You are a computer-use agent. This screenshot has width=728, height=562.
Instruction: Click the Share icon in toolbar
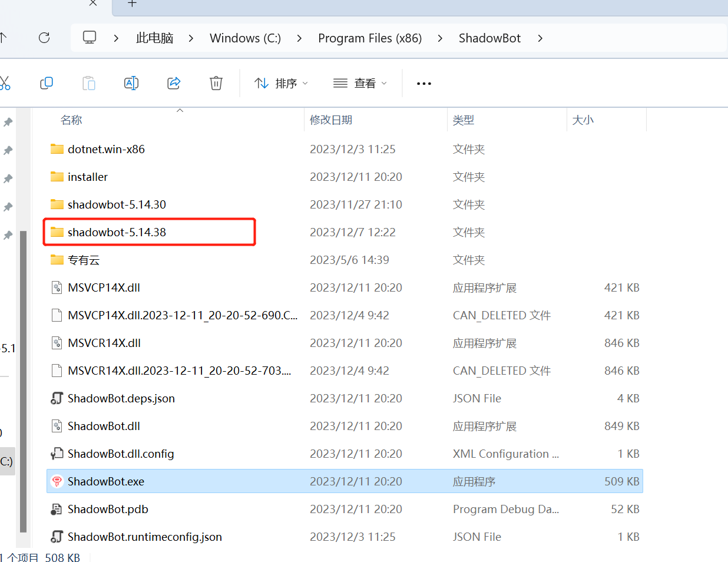[x=174, y=83]
